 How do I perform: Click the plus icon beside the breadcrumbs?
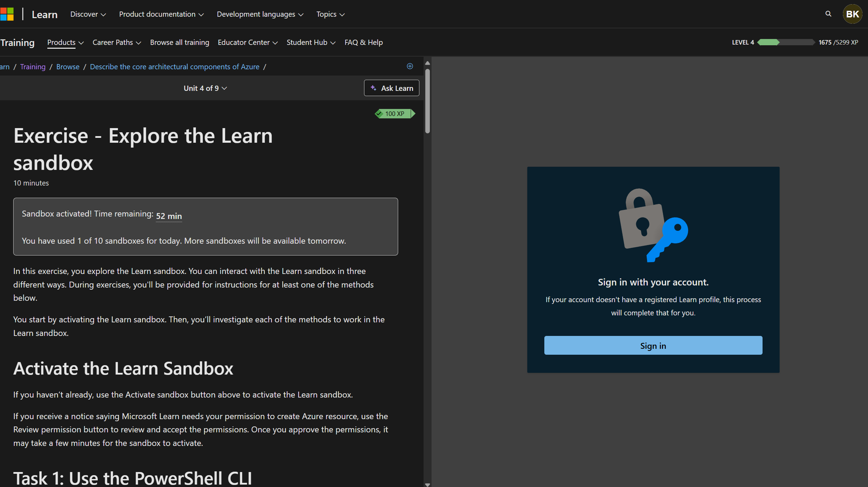point(409,66)
